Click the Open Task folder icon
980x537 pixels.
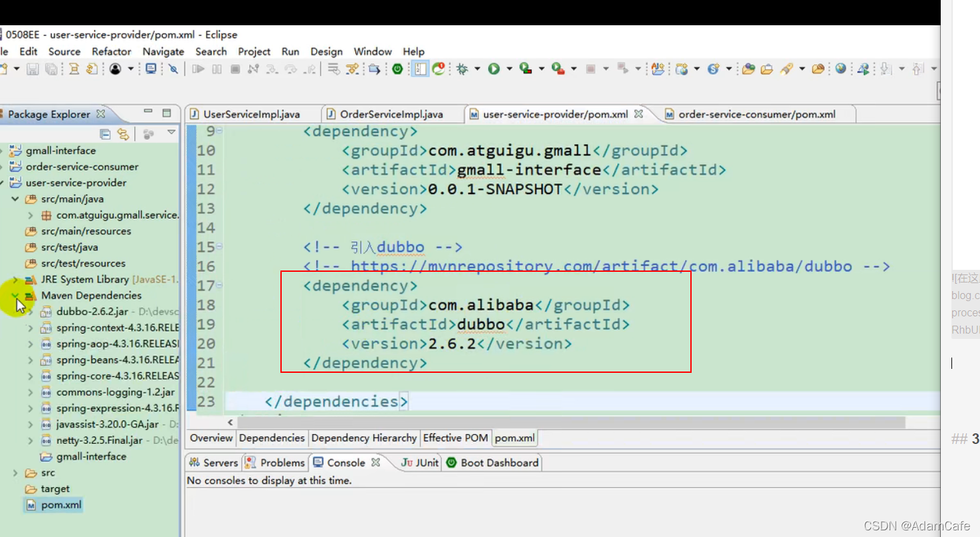pos(767,68)
